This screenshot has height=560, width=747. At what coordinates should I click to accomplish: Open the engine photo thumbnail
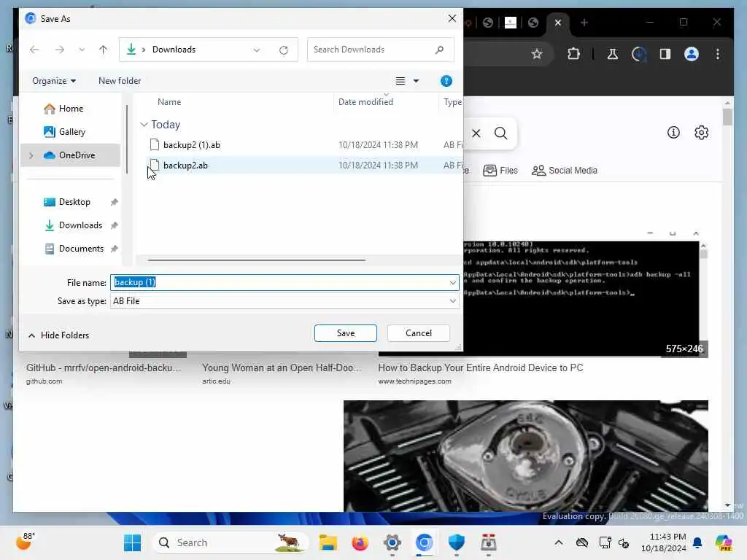click(525, 456)
